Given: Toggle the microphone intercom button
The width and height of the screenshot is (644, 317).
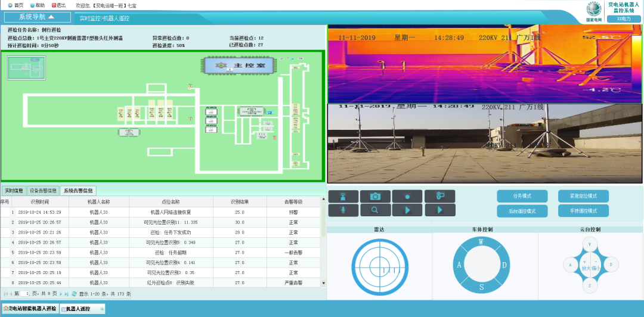Looking at the screenshot, I should pyautogui.click(x=343, y=210).
